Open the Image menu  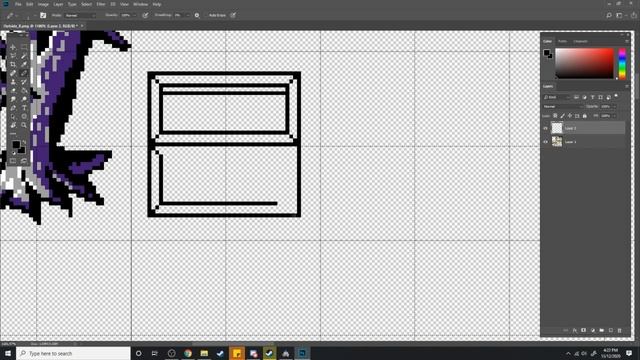(x=43, y=4)
